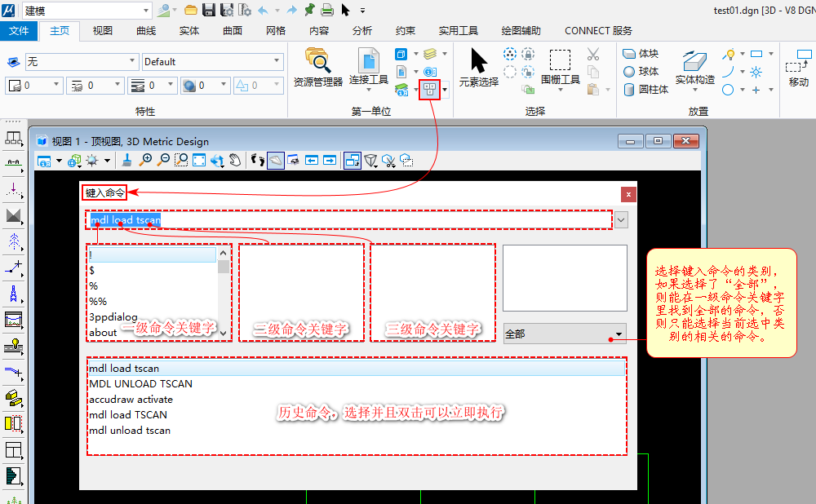Select '%%' in first keyword list
This screenshot has width=816, height=504.
click(x=97, y=301)
